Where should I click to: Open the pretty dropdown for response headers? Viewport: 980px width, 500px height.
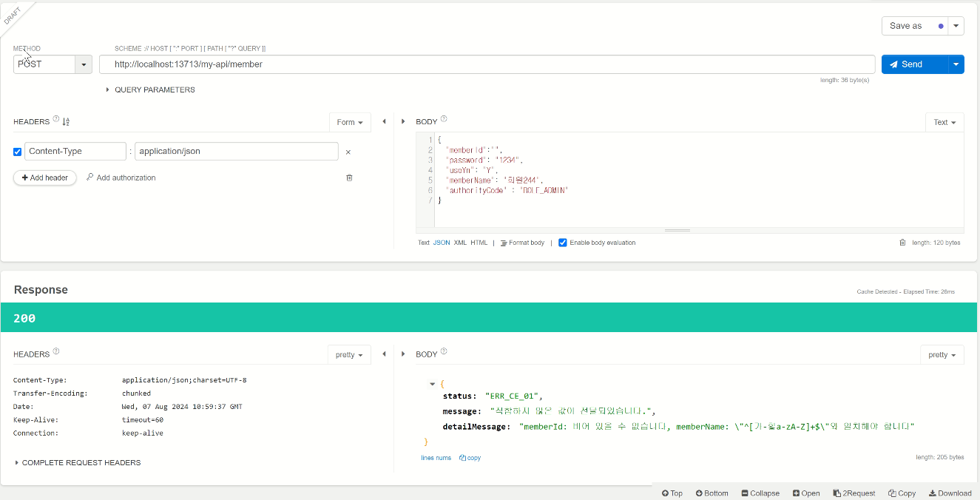coord(349,355)
